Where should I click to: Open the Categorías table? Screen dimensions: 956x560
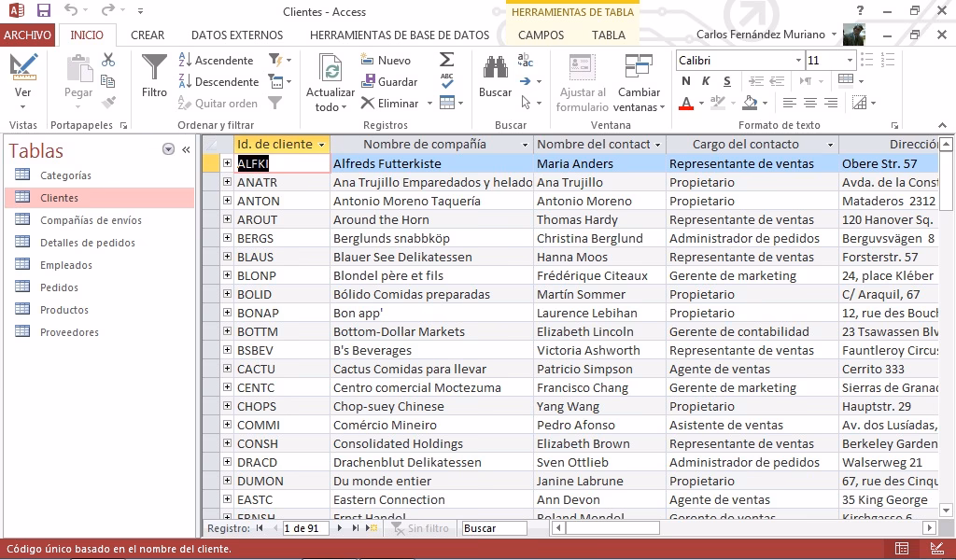pyautogui.click(x=100, y=175)
